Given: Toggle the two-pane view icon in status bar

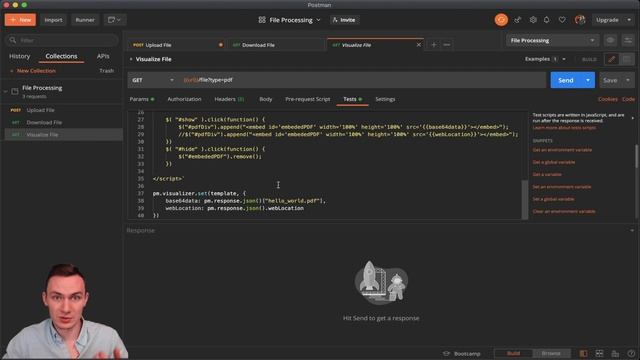Looking at the screenshot, I should [583, 353].
